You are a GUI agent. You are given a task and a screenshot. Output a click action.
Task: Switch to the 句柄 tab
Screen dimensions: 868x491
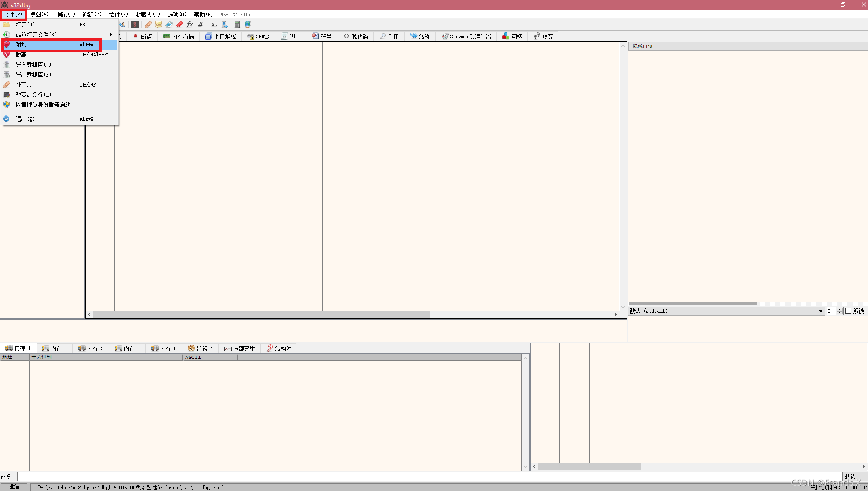pyautogui.click(x=512, y=36)
